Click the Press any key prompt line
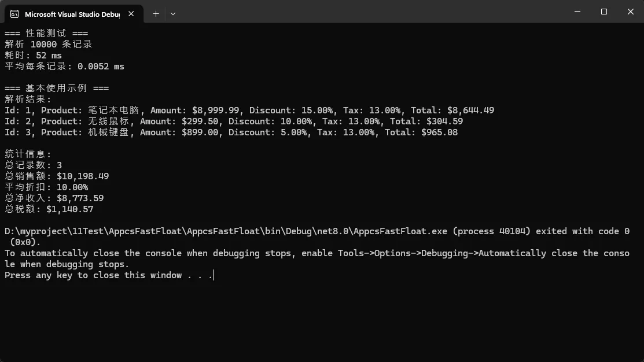644x362 pixels. tap(109, 275)
